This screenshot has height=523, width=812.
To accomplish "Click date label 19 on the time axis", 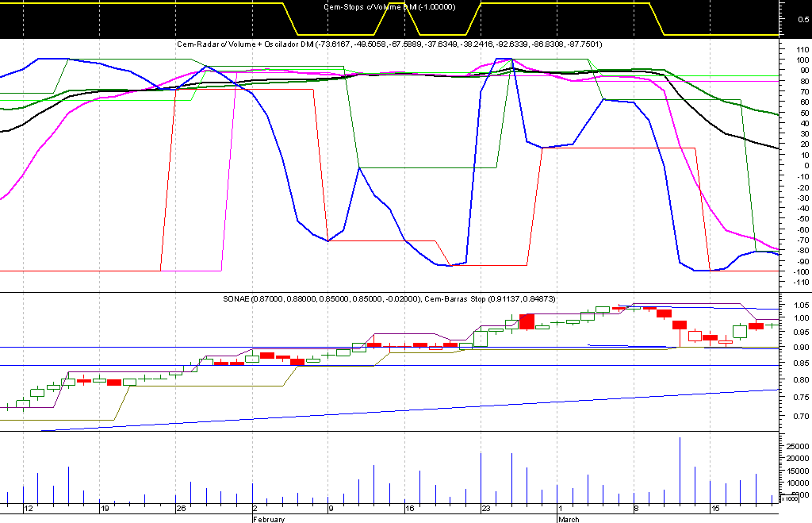I will 105,509.
